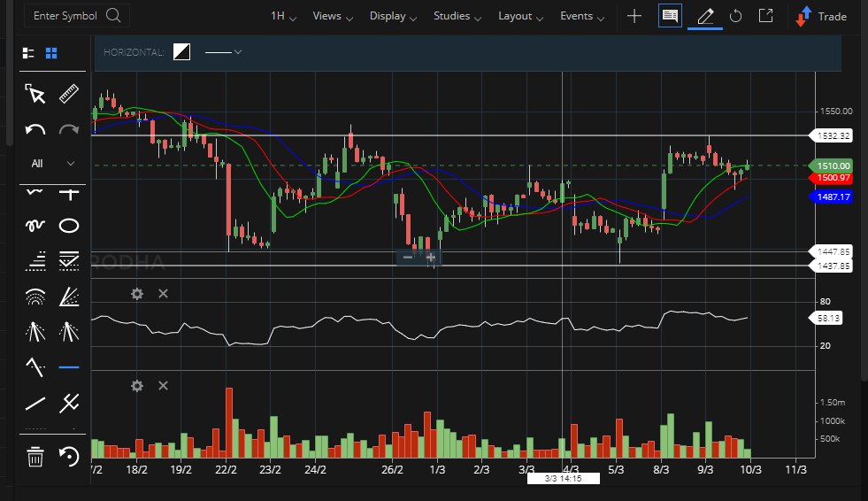Click the 3/3 14:15 crosshair time label
This screenshot has height=501, width=868.
tap(563, 478)
